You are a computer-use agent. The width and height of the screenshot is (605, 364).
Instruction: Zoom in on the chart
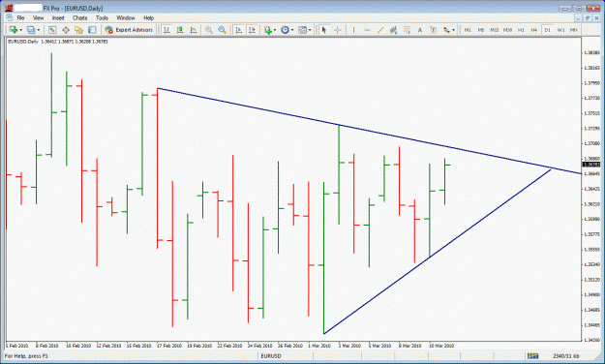(x=209, y=30)
